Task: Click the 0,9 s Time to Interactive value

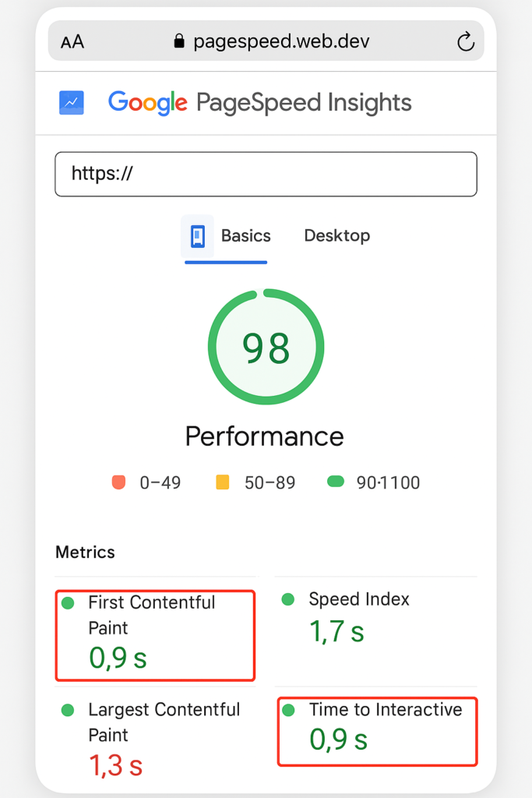Action: (339, 739)
